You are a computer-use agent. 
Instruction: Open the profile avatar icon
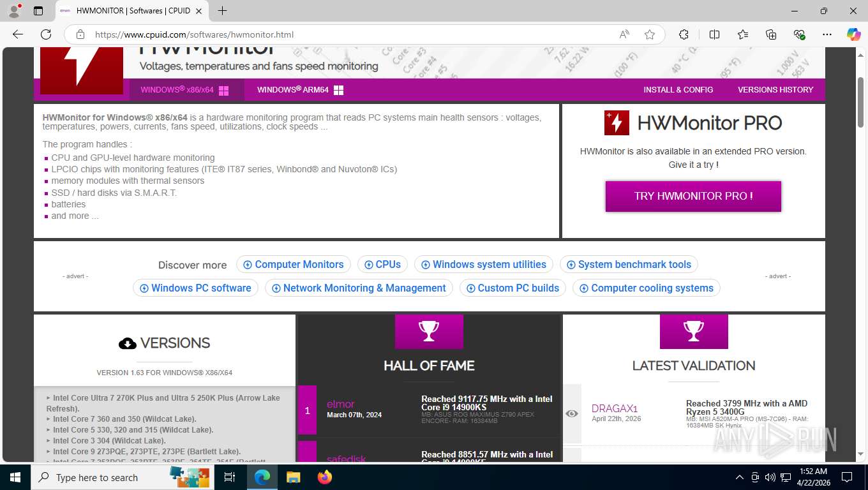tap(14, 11)
